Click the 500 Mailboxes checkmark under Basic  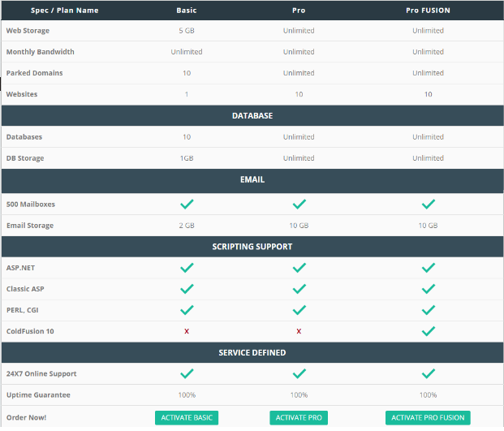187,204
